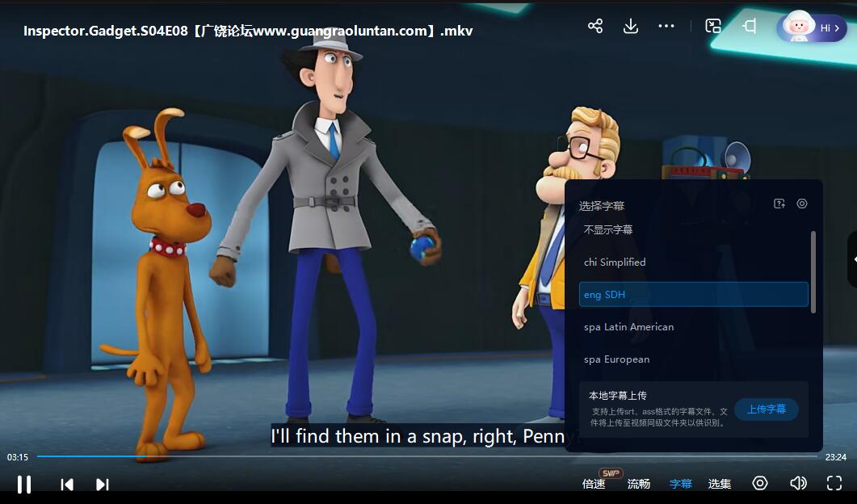
Task: Click the elapsed time 03:15
Action: tap(18, 457)
